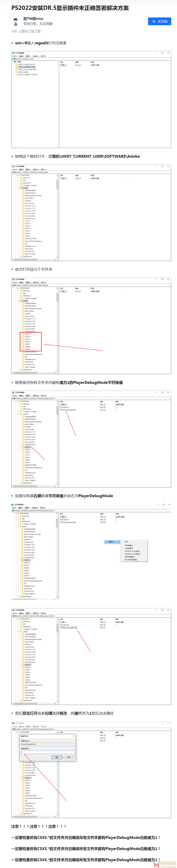Screen dimensions: 177x868
Task: Open 帮助(H) menu in HKEY_CURRENT_USER window
Action: pyautogui.click(x=43, y=56)
